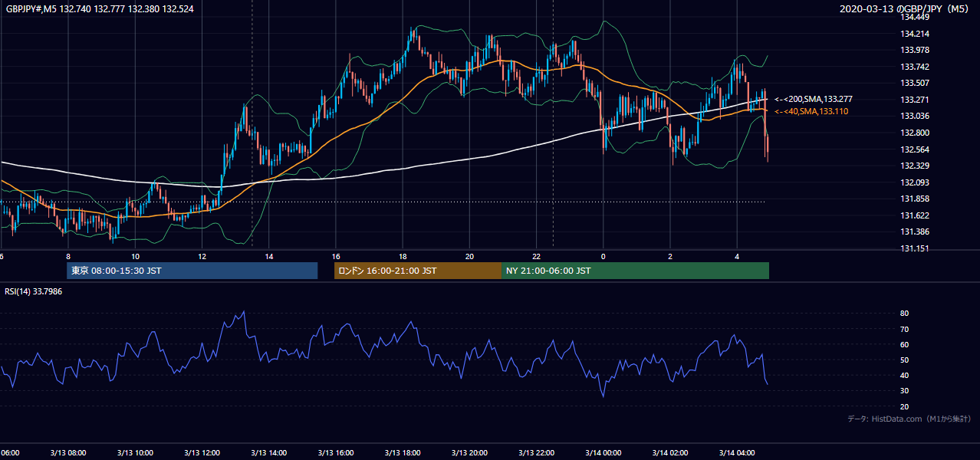
Task: Click hour tick 4 under price chart
Action: coord(737,256)
